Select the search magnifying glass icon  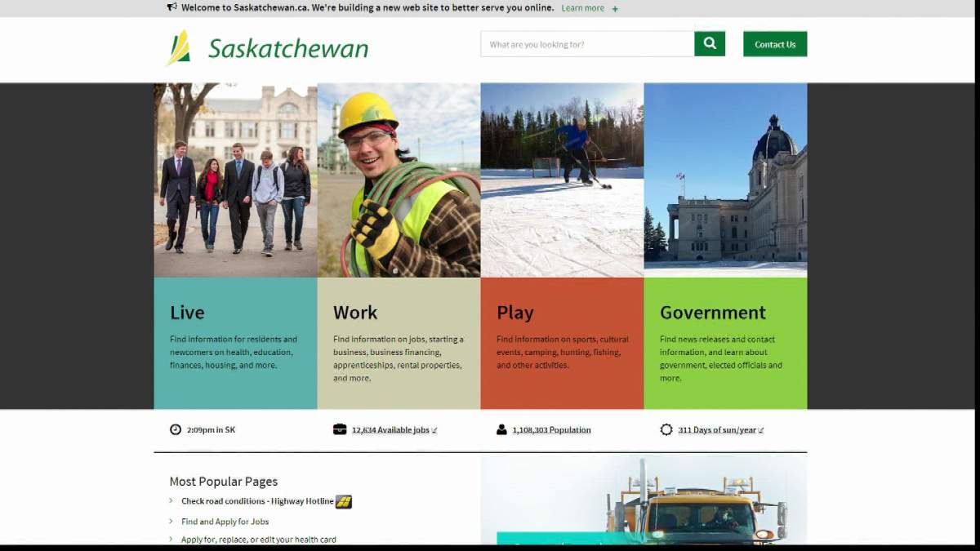point(709,43)
